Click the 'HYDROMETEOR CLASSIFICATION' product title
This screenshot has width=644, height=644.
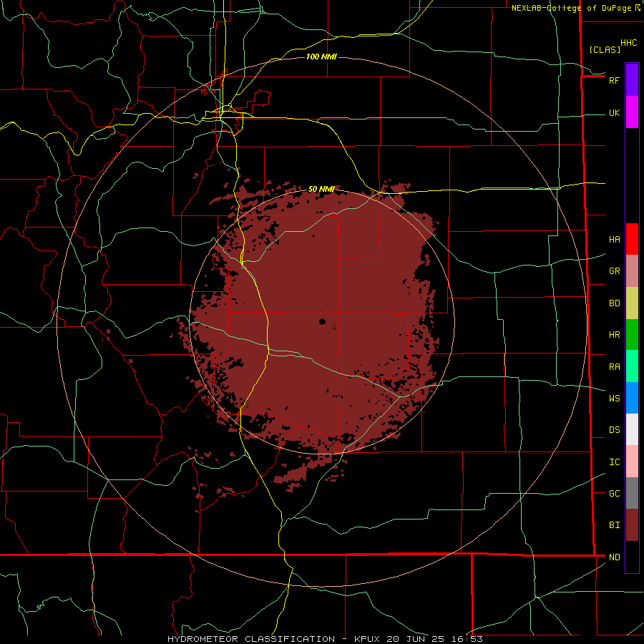tap(251, 639)
